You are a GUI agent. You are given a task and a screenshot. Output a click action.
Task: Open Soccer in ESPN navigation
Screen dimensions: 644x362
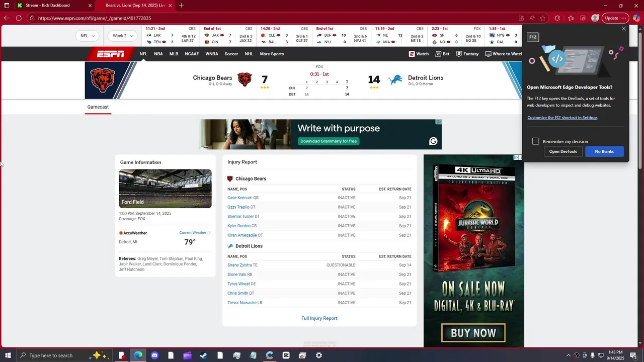click(x=231, y=54)
